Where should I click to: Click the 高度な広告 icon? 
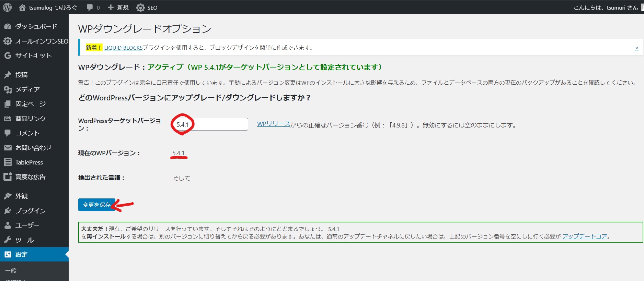pyautogui.click(x=8, y=177)
